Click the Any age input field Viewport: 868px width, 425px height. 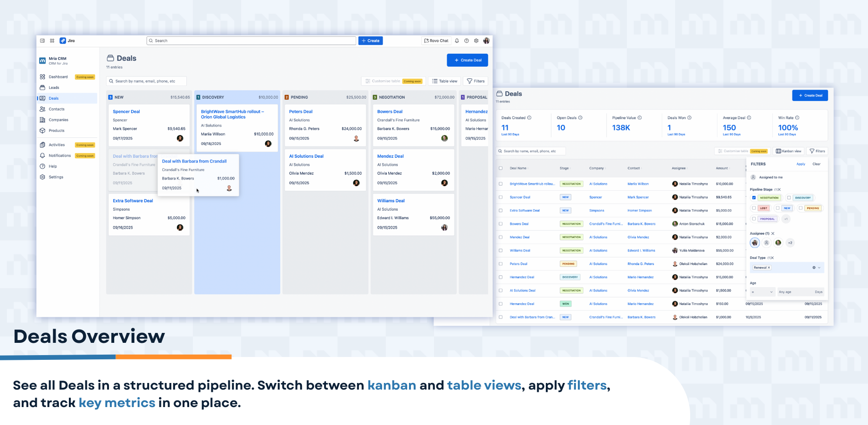(801, 292)
